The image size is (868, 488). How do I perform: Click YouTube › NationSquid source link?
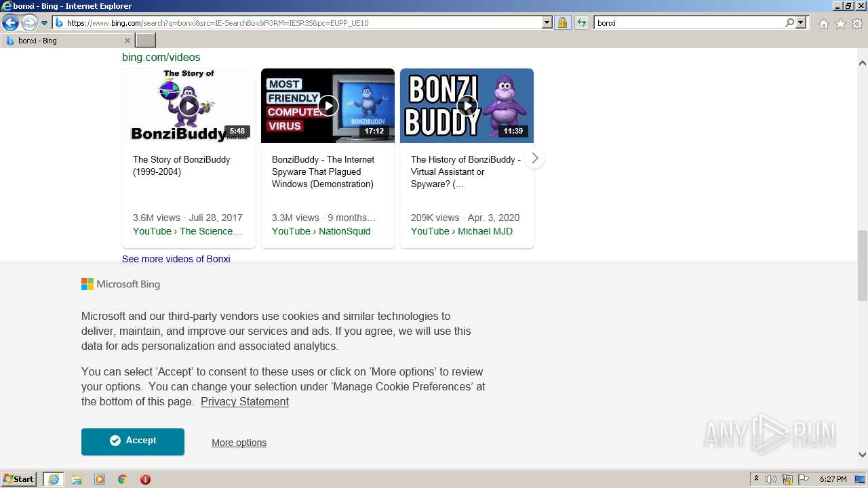tap(321, 231)
